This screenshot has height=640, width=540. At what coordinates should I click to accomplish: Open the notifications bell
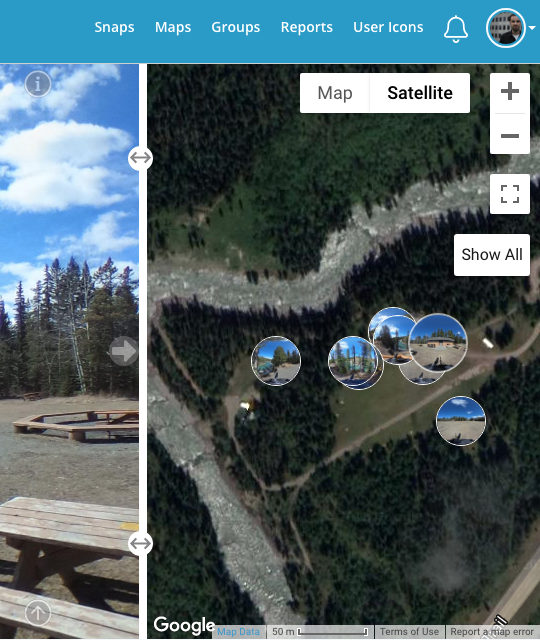click(x=456, y=29)
